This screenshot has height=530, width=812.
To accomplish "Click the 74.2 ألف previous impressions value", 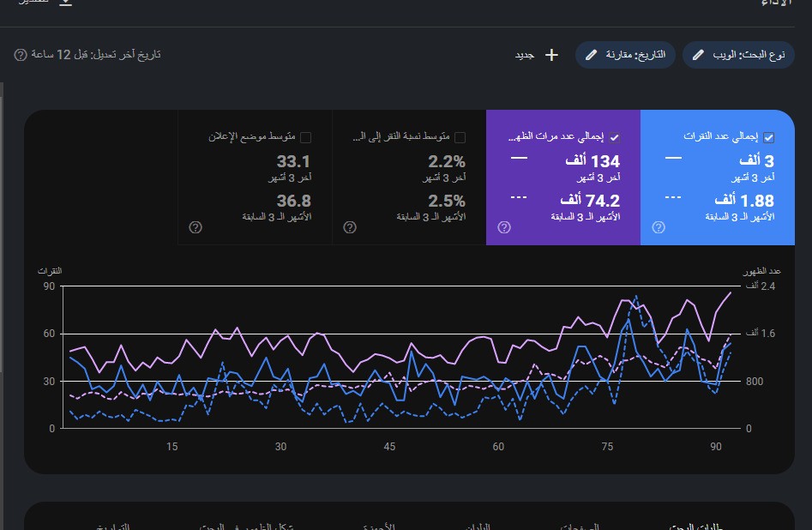I will point(590,200).
